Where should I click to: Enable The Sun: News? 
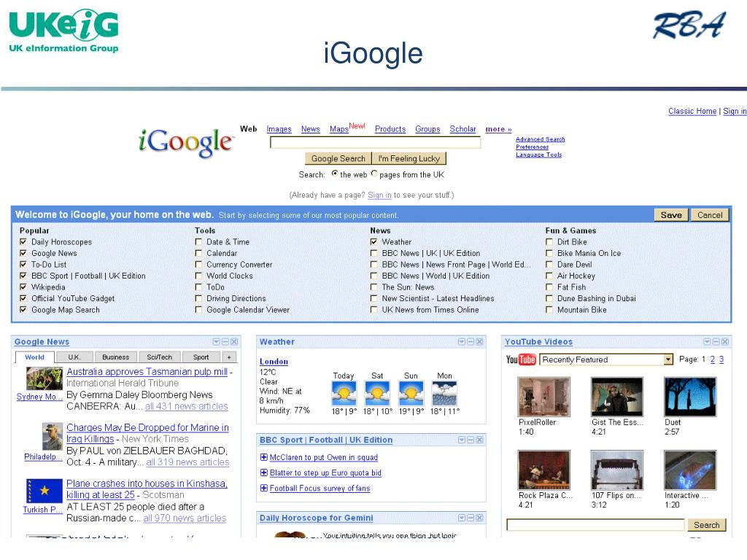coord(373,287)
